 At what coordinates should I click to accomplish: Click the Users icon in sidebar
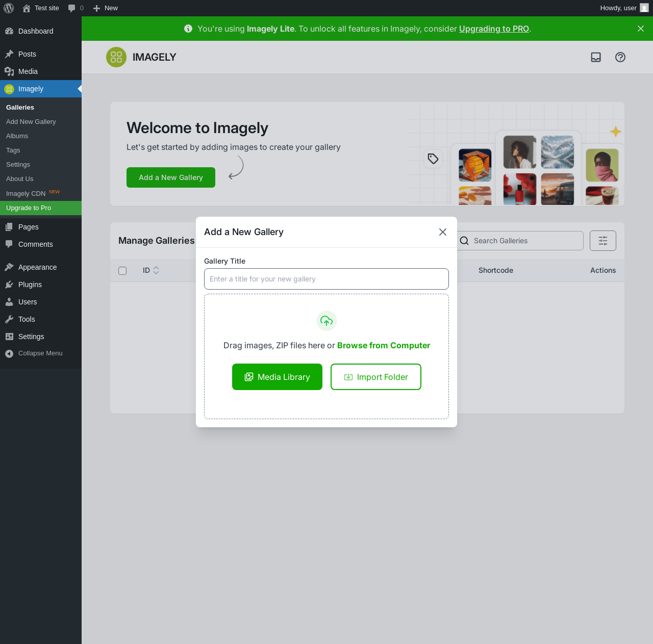point(9,302)
